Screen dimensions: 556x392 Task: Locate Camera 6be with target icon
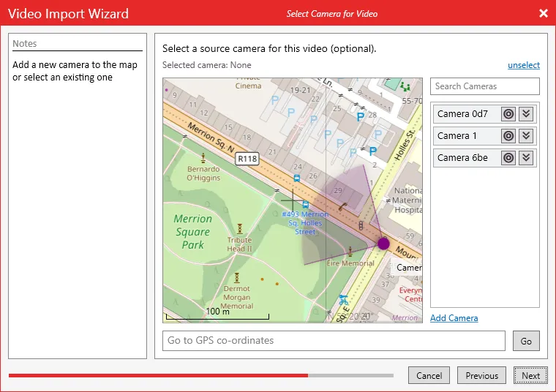point(508,158)
